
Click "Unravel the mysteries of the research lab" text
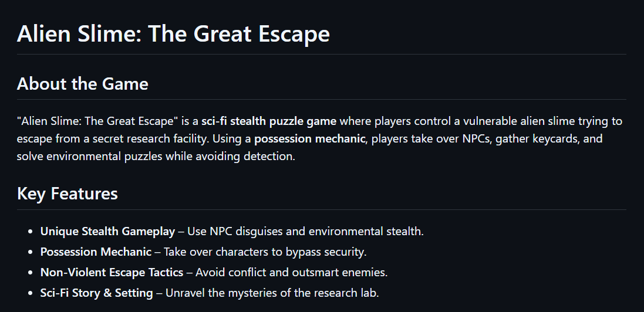click(272, 293)
